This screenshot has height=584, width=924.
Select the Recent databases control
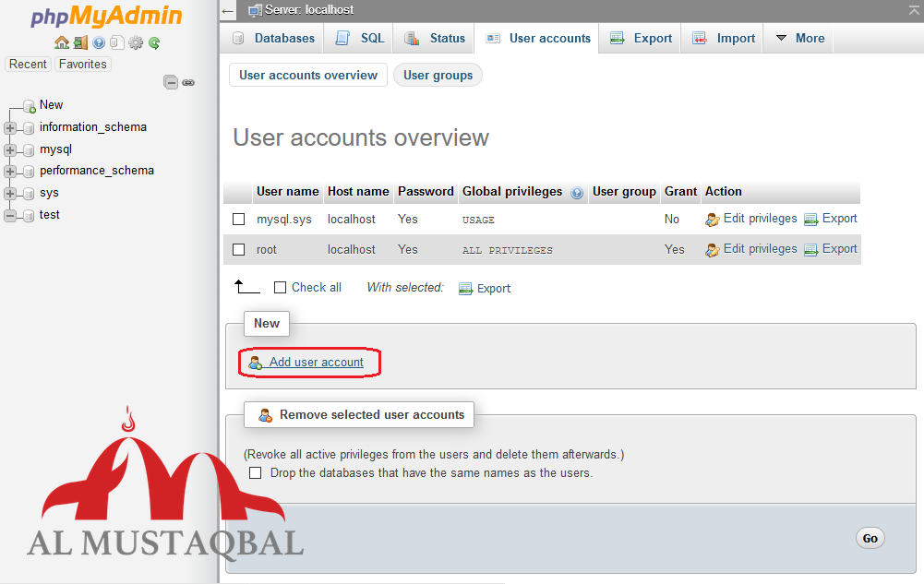pyautogui.click(x=28, y=64)
